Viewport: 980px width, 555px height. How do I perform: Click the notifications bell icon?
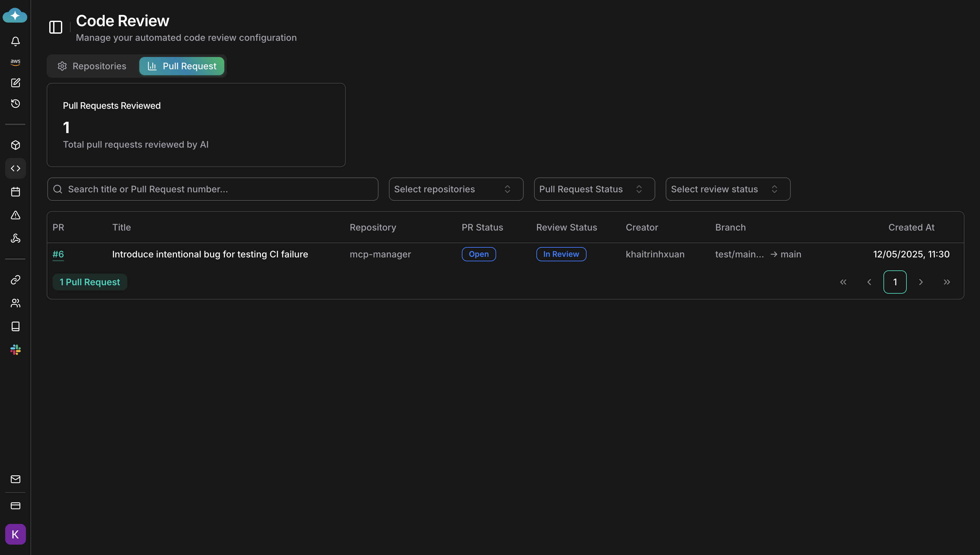click(x=15, y=41)
